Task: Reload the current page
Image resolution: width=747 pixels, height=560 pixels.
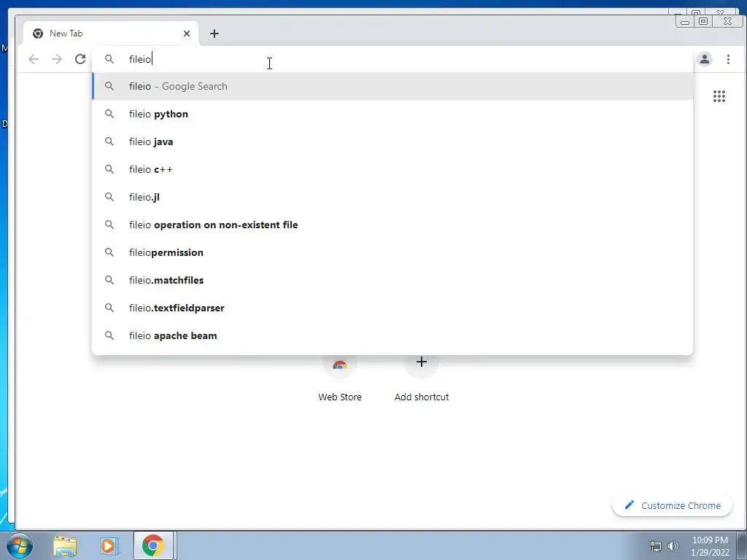Action: pos(80,59)
